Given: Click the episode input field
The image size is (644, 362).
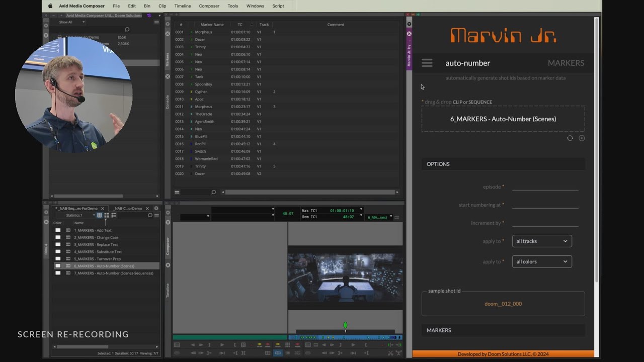Looking at the screenshot, I should tap(545, 187).
